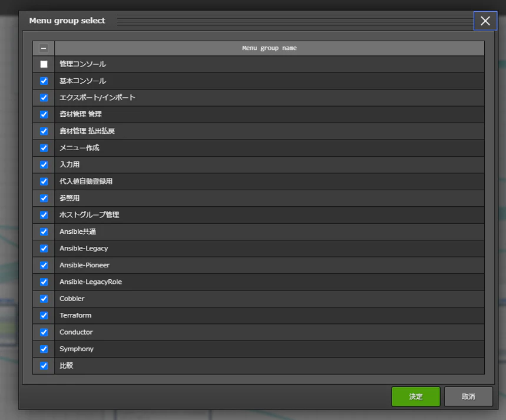Uncheck the Conductor checkbox
Viewport: 506px width, 420px height.
(x=44, y=332)
